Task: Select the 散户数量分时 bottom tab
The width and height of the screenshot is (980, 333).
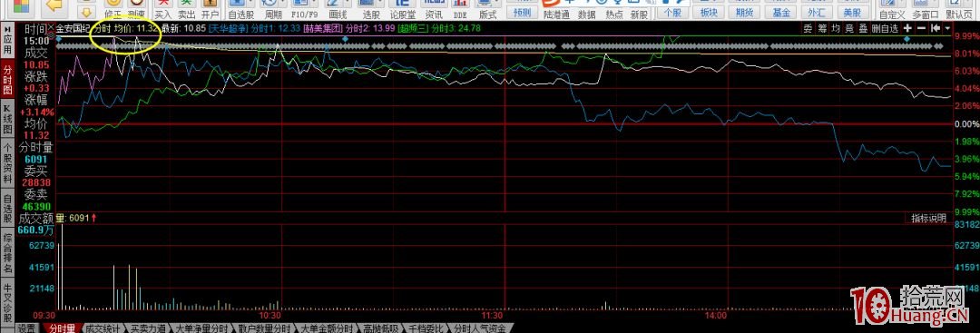Action: pos(264,328)
